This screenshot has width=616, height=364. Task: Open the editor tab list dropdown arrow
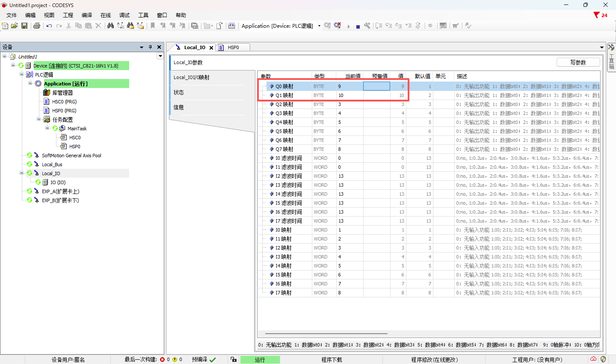[601, 47]
